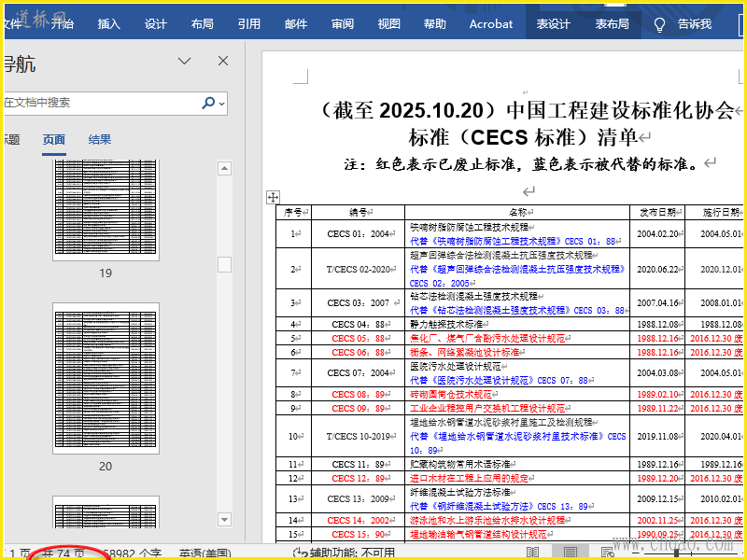Click text 砖砌圆筒仓技术规范
747x560 pixels.
(x=451, y=394)
